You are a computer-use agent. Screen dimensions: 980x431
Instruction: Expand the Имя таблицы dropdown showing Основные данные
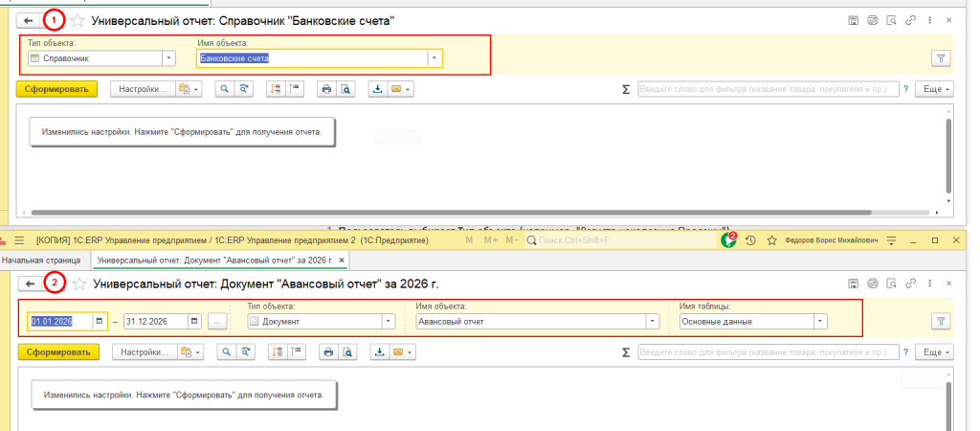click(820, 322)
